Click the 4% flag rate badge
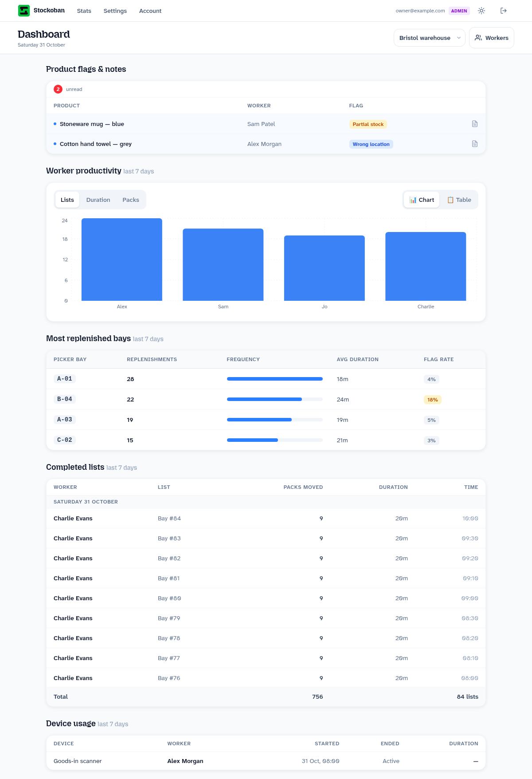The image size is (532, 779). (431, 379)
